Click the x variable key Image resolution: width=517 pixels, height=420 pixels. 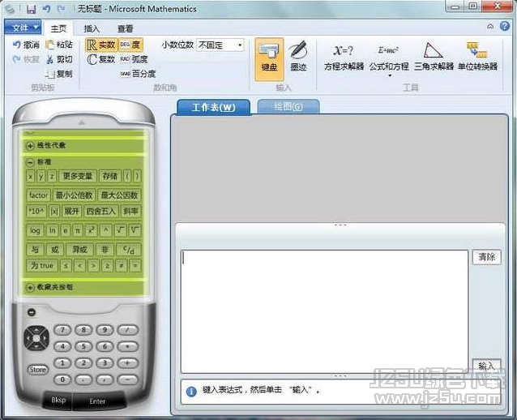(30, 176)
